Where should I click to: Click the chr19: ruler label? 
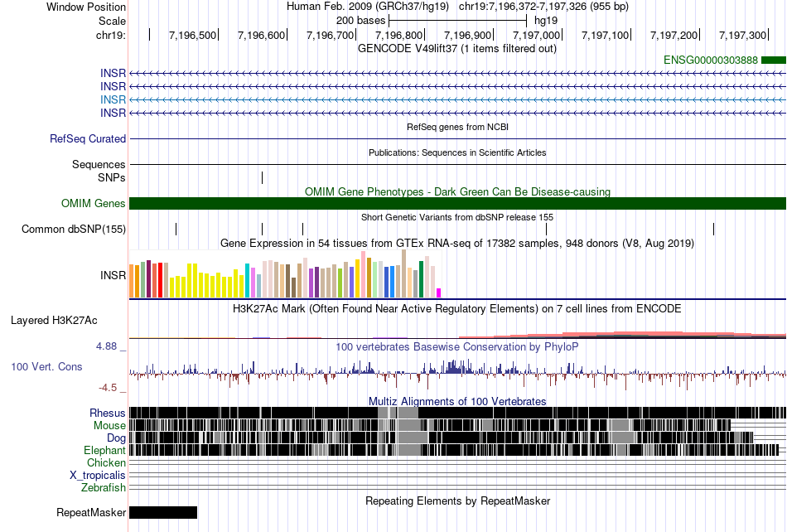coord(111,35)
